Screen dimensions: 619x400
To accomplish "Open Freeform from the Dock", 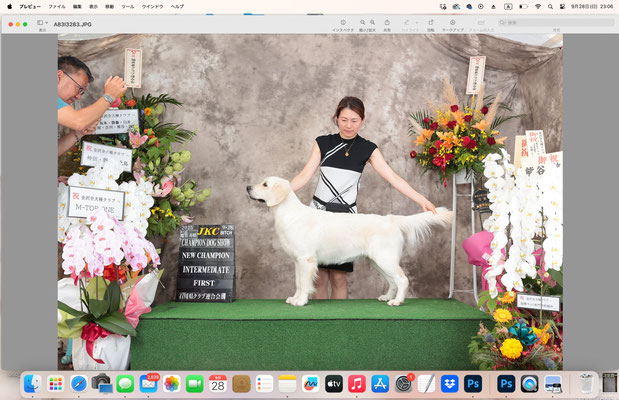I will coord(311,384).
